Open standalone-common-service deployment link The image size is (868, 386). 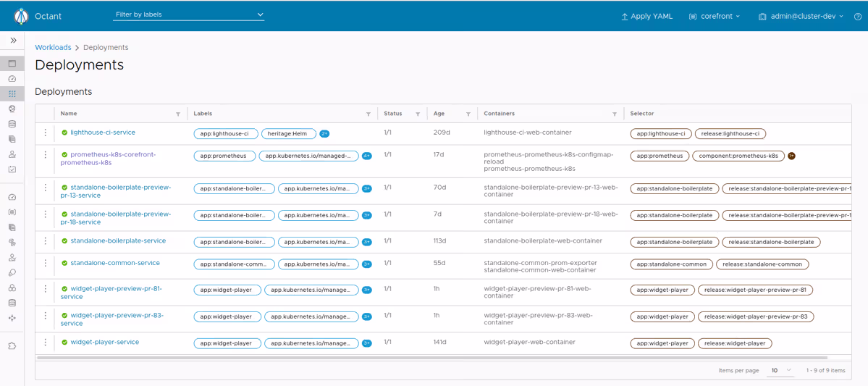tap(115, 263)
